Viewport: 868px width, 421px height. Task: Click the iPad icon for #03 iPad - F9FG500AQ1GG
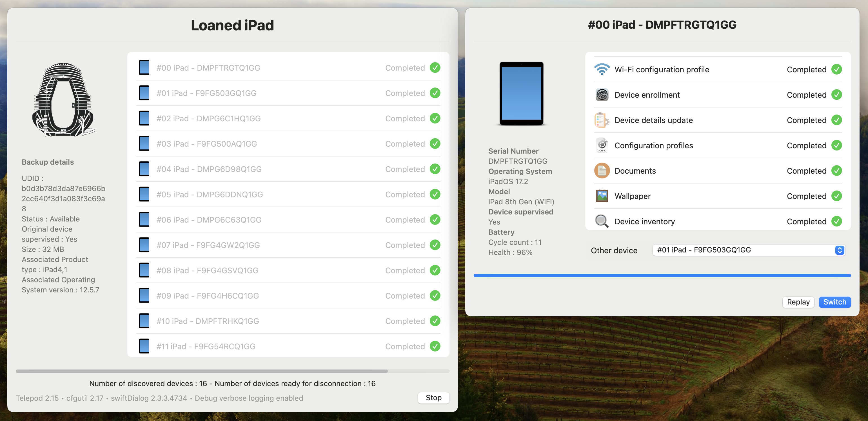click(144, 144)
